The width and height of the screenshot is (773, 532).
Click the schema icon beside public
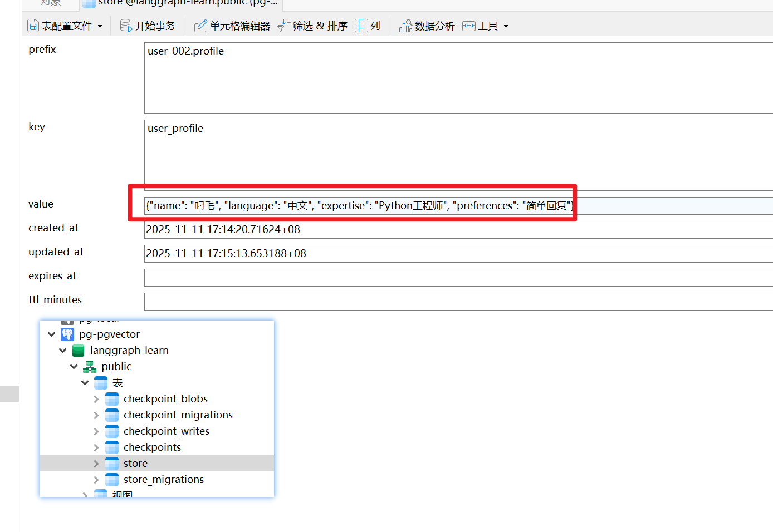[90, 367]
